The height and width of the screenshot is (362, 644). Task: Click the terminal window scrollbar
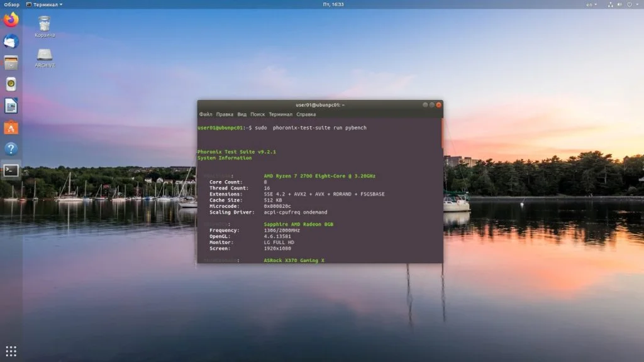pos(442,133)
